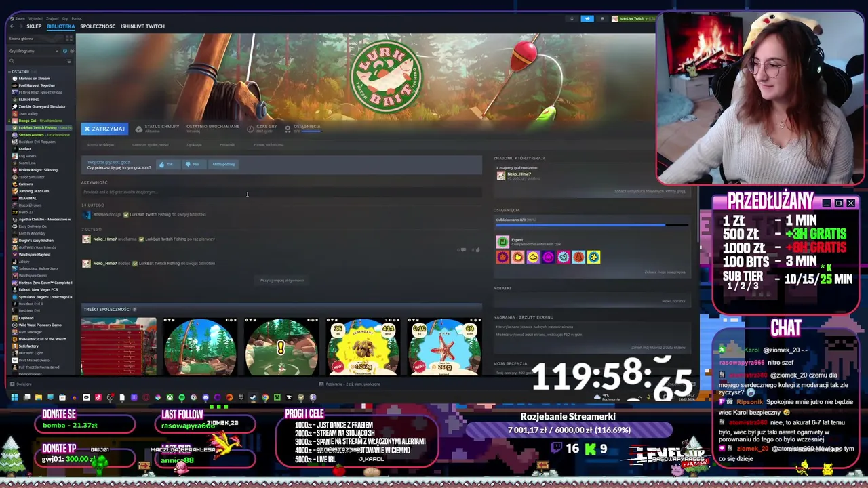
Task: Open the Pomoc menu
Action: [x=77, y=18]
